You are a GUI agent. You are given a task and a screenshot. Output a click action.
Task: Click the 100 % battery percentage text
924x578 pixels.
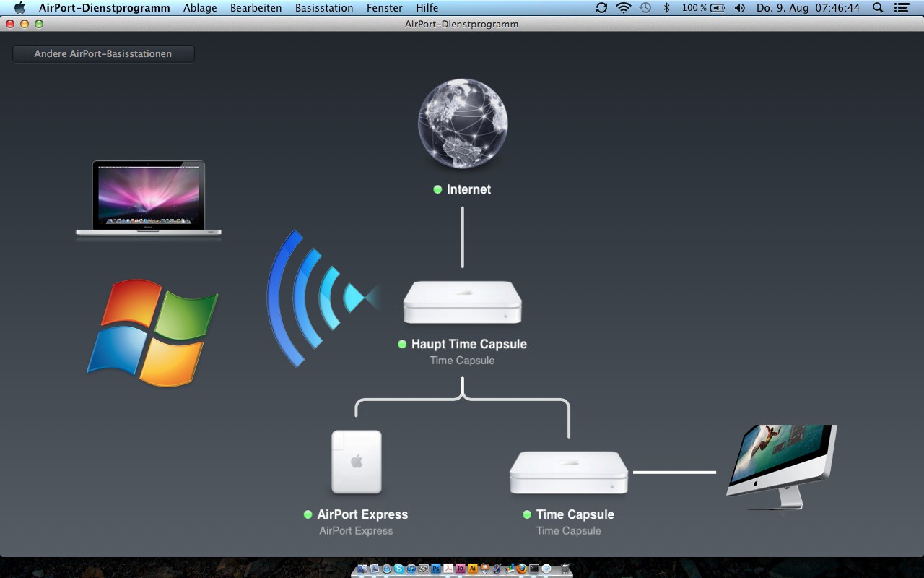(694, 8)
